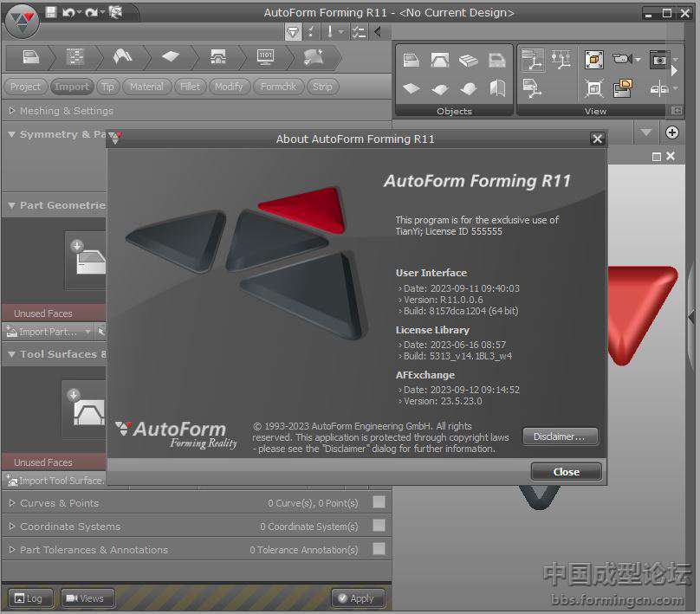Switch to the Modify tab
This screenshot has width=700, height=614.
229,87
